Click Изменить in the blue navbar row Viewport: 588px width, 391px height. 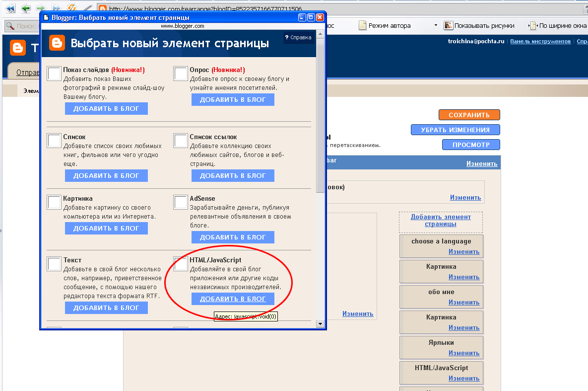click(482, 164)
